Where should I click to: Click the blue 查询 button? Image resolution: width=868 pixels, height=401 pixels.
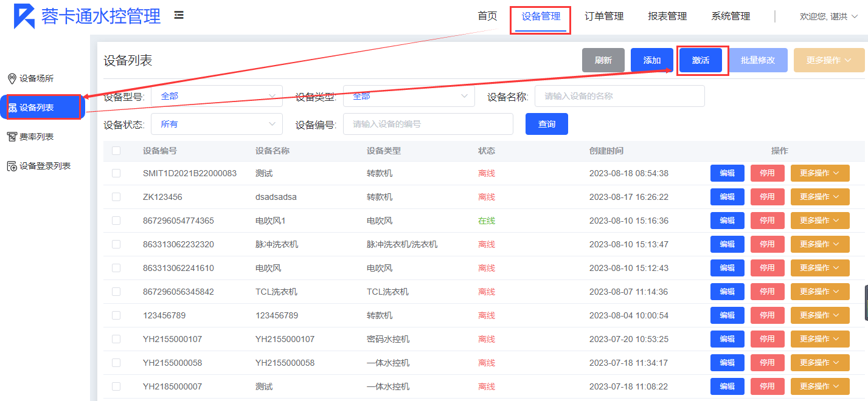[546, 124]
